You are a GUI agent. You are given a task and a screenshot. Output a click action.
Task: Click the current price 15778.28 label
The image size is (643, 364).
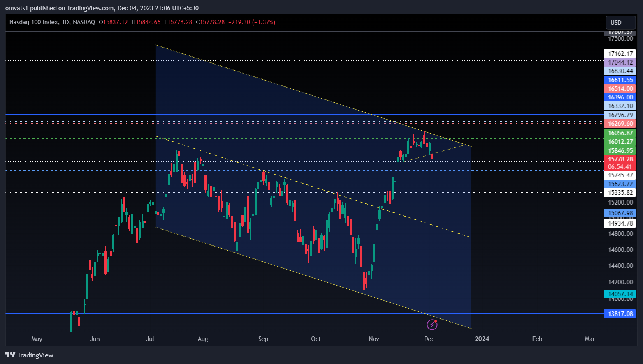620,159
